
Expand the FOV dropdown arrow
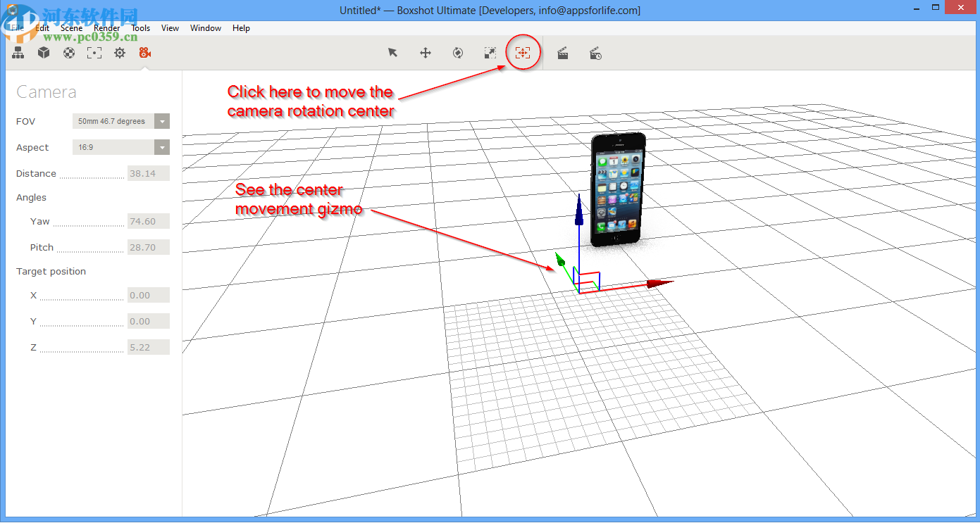pyautogui.click(x=163, y=121)
